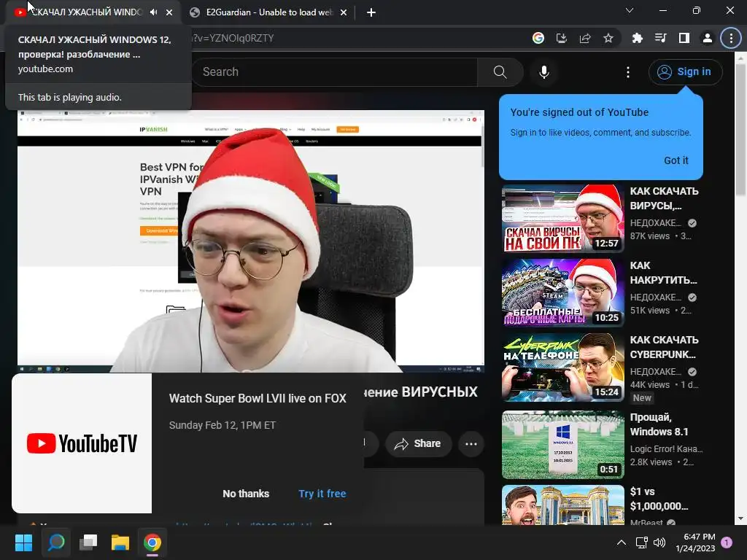
Task: Open the media controls icon in Chrome toolbar
Action: [x=660, y=38]
